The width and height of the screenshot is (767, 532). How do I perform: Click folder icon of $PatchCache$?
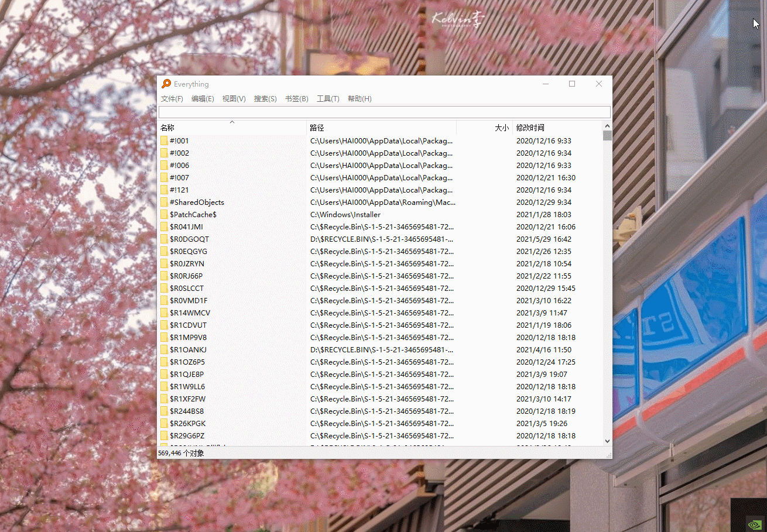pos(164,214)
